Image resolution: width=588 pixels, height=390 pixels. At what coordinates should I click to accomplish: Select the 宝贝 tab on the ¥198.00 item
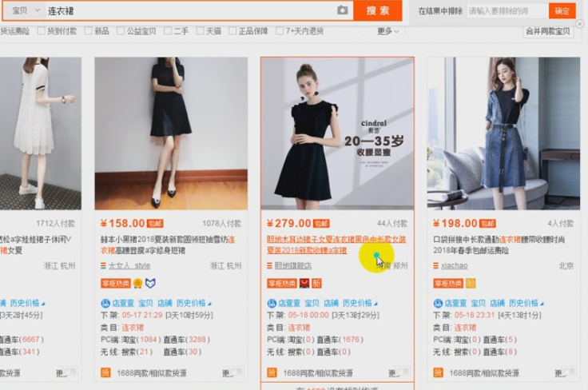(x=478, y=303)
